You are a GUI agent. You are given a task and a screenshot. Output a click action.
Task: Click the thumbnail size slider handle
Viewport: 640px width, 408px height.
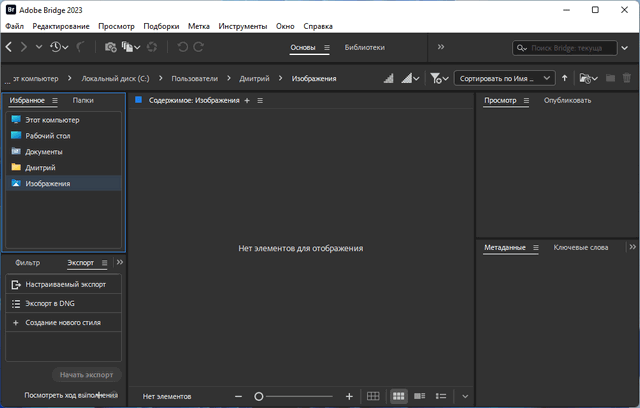tap(258, 396)
